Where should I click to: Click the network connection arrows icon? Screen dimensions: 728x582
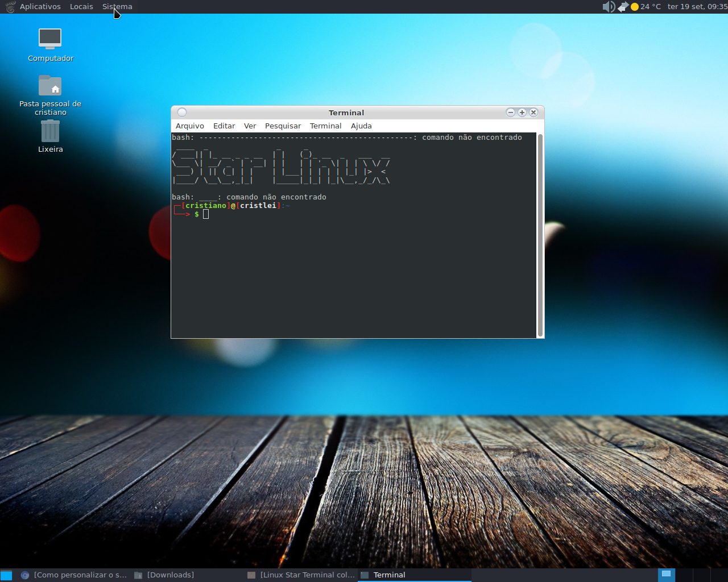(x=623, y=7)
